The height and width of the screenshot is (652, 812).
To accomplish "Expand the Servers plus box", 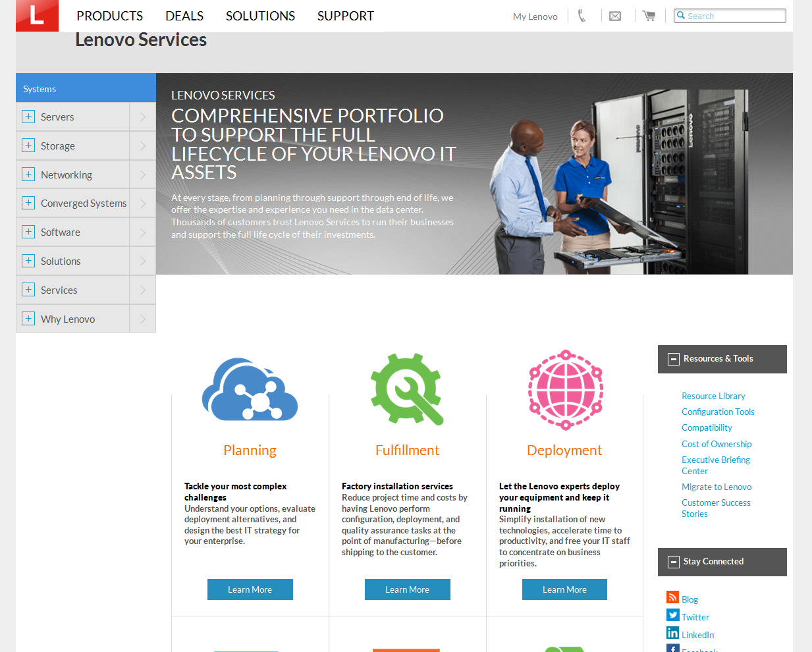I will click(28, 117).
